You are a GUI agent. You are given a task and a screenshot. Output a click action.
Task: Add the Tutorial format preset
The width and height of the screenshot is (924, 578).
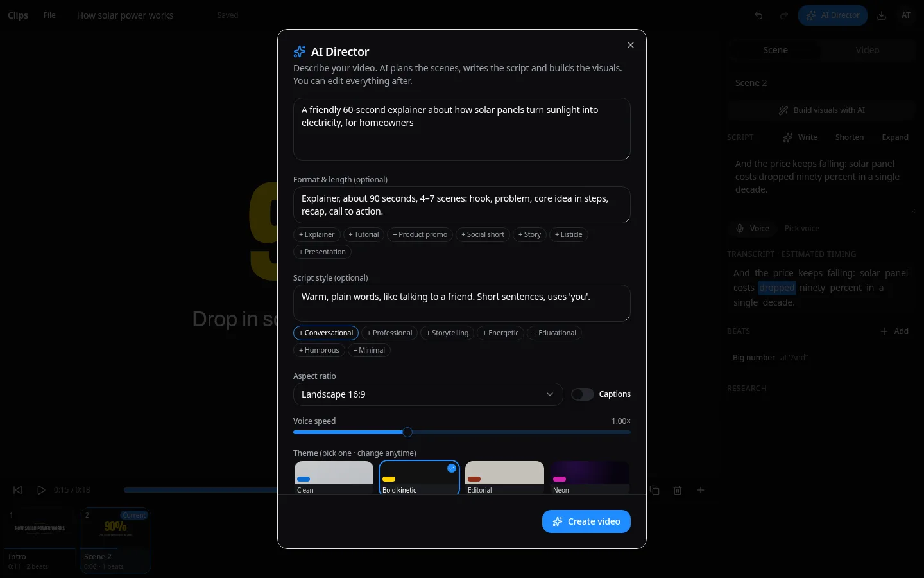364,234
